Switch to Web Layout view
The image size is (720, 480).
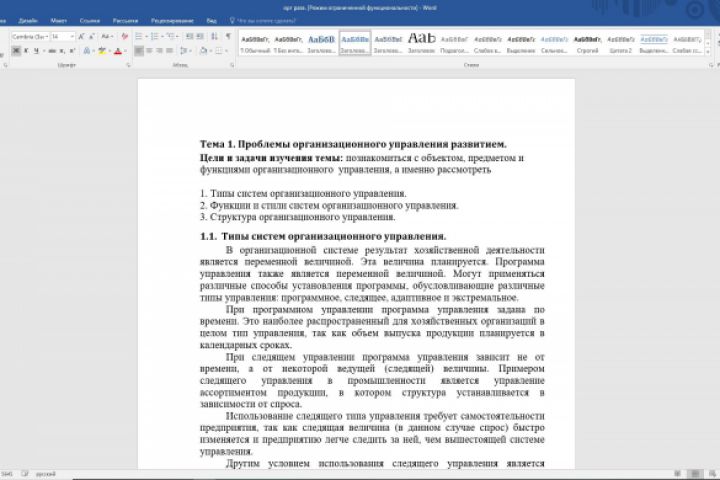[713, 474]
